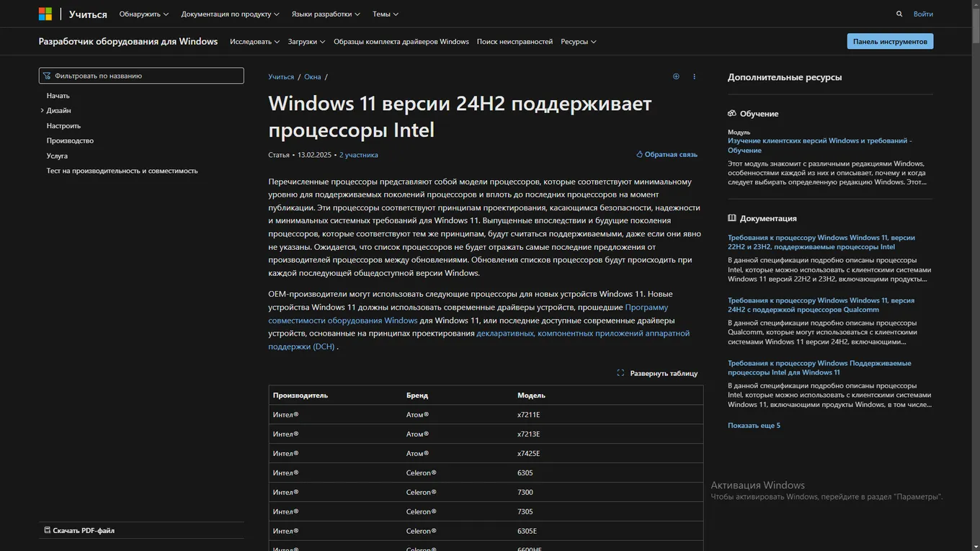Viewport: 980px width, 551px height.
Task: Click the Производитель column header
Action: pos(300,395)
